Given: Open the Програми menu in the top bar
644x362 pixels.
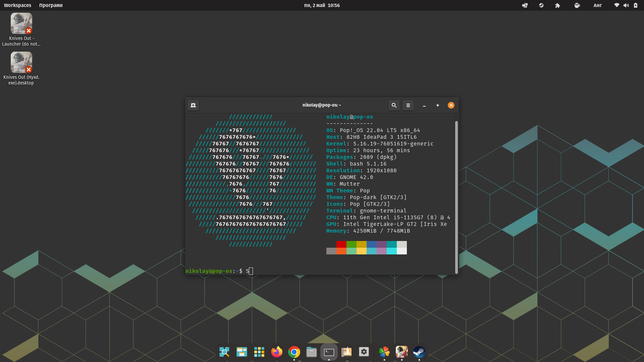Looking at the screenshot, I should coord(51,6).
